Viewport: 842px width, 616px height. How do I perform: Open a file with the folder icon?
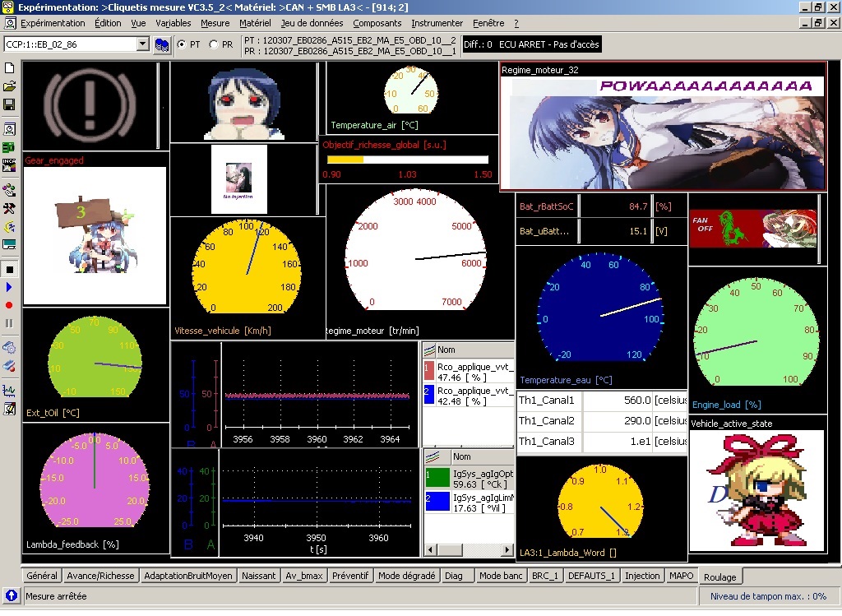point(9,86)
